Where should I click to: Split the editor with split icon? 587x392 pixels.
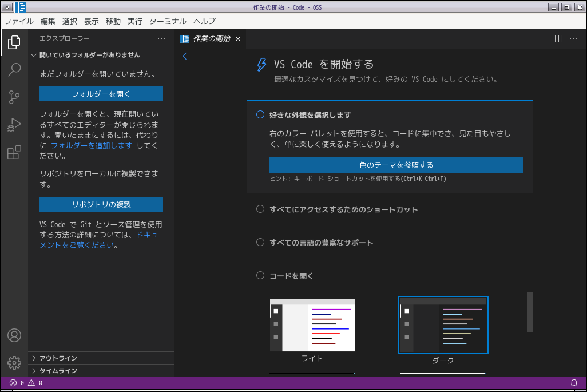(x=558, y=38)
